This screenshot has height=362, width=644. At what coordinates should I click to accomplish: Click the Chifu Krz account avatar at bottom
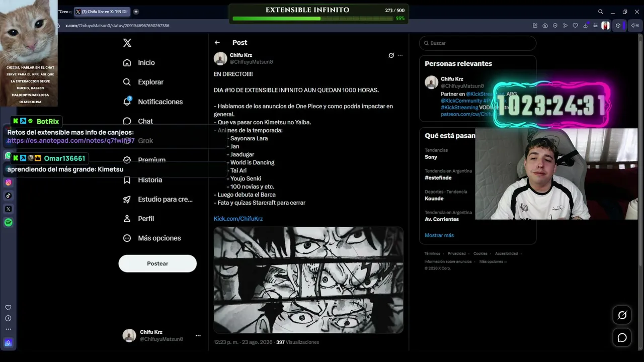coord(129,336)
